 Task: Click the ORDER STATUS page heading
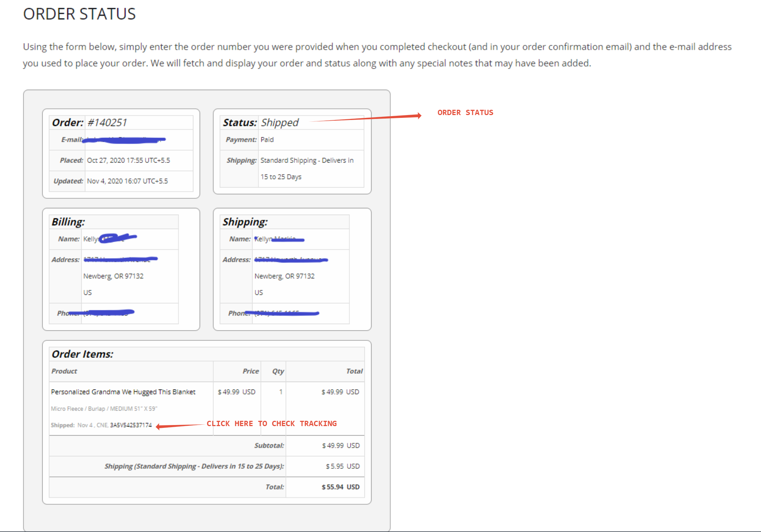point(79,14)
